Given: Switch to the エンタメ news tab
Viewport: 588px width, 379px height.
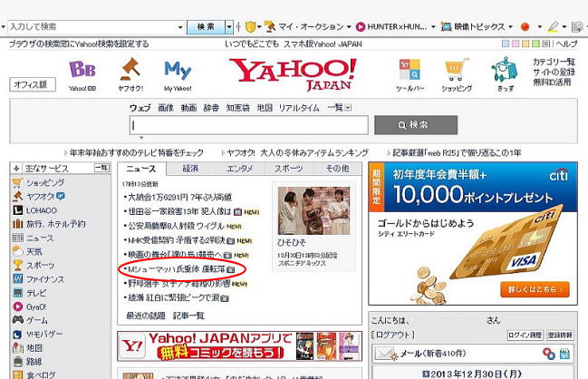Looking at the screenshot, I should [x=239, y=169].
